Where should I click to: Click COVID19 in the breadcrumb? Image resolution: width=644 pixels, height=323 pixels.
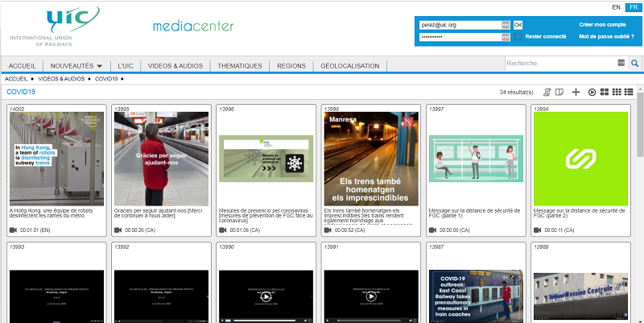(106, 79)
